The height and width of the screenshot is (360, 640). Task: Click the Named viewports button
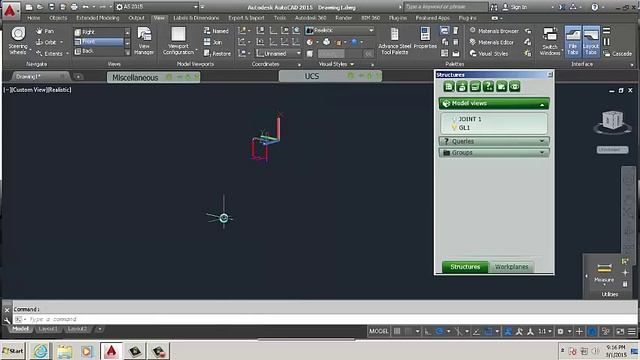coord(216,31)
